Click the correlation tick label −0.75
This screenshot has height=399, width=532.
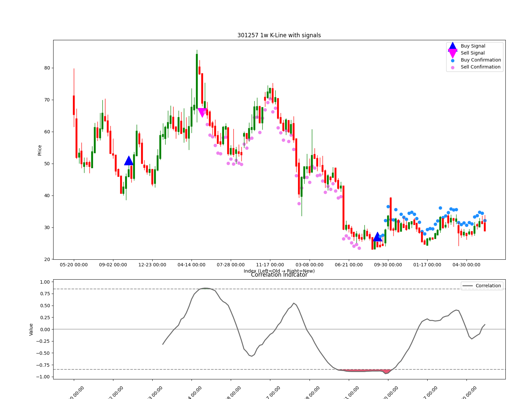[x=43, y=365]
